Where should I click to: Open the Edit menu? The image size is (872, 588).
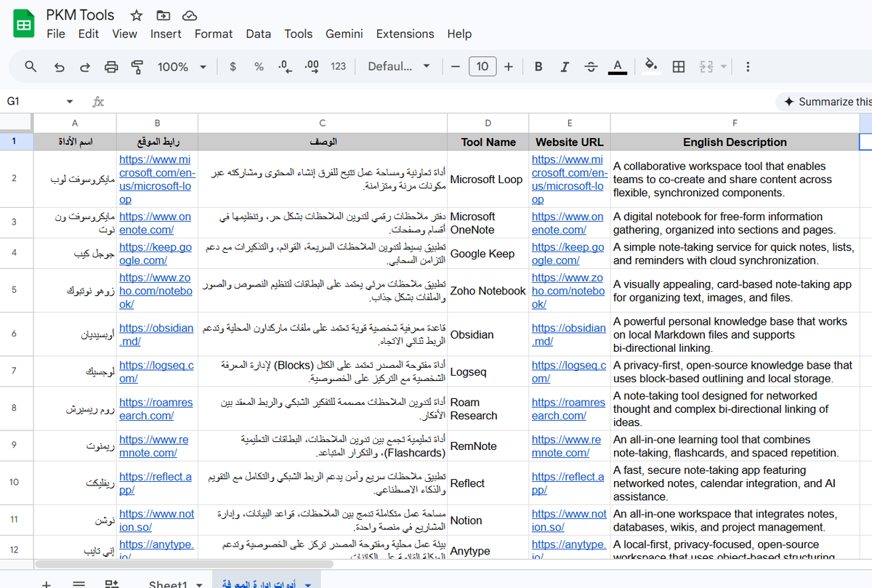click(89, 33)
